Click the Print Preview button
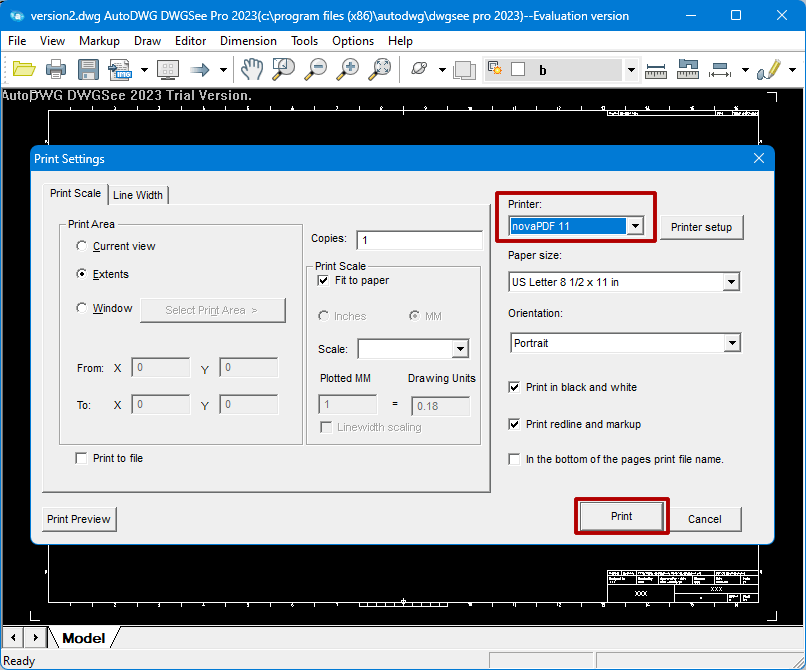The image size is (806, 670). [78, 519]
